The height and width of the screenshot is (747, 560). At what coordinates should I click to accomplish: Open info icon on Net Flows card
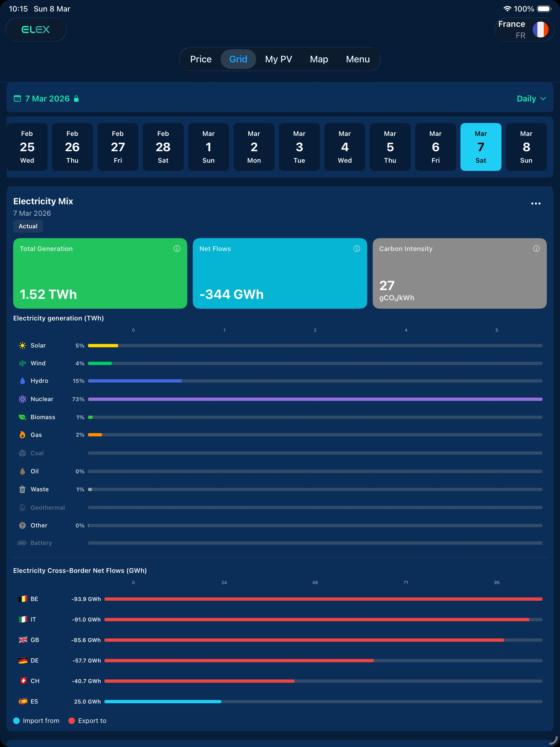pyautogui.click(x=357, y=249)
